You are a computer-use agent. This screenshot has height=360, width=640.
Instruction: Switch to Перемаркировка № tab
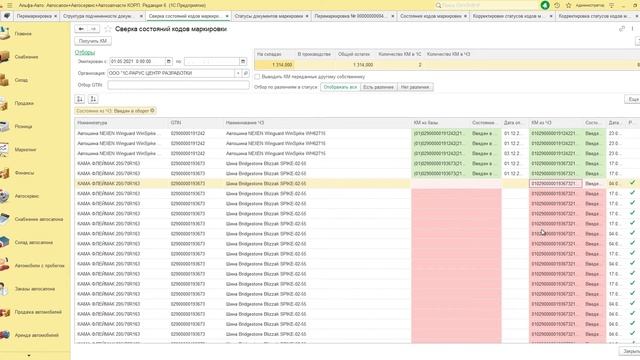(x=350, y=16)
